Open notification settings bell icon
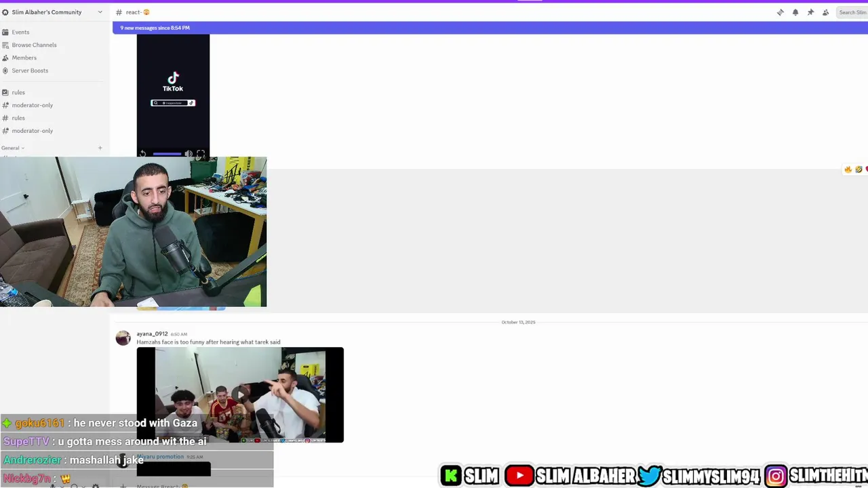Viewport: 868px width, 488px height. coord(795,12)
